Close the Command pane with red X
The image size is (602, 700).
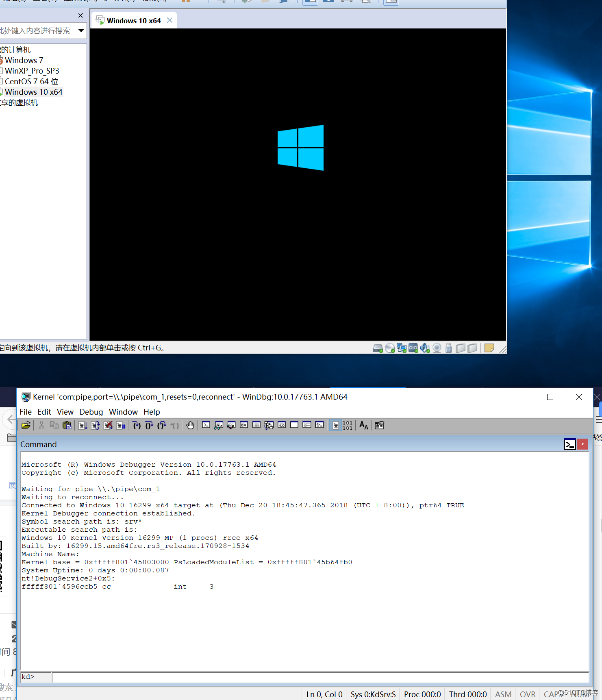pos(582,444)
